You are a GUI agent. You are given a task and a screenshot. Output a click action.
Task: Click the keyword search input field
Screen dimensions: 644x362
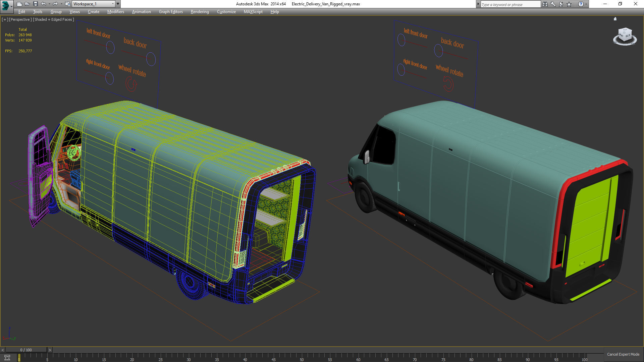(511, 4)
